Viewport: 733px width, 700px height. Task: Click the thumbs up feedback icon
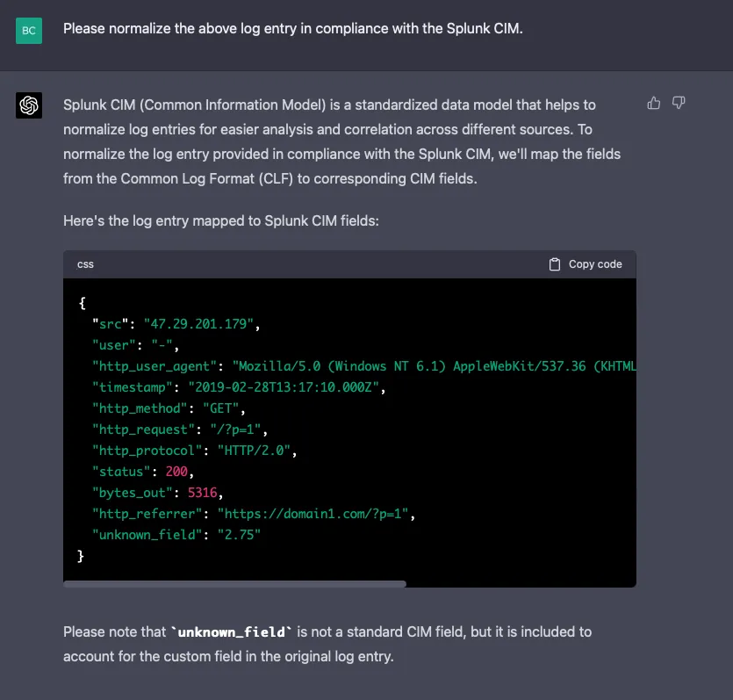(653, 103)
